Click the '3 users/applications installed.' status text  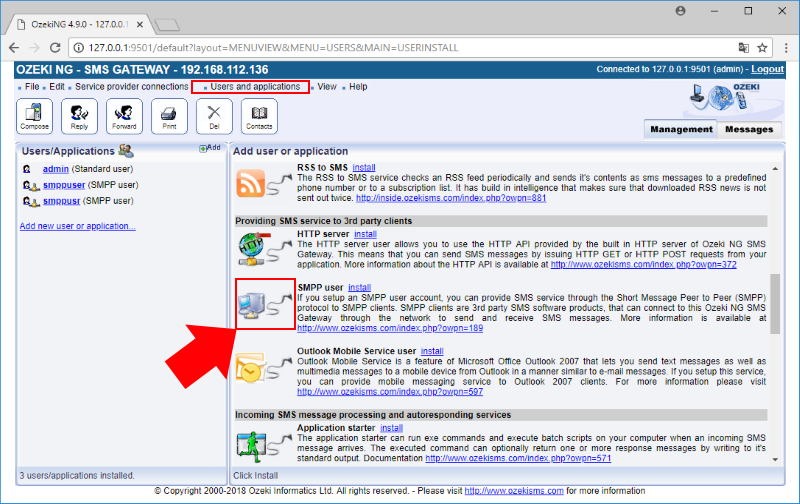77,475
